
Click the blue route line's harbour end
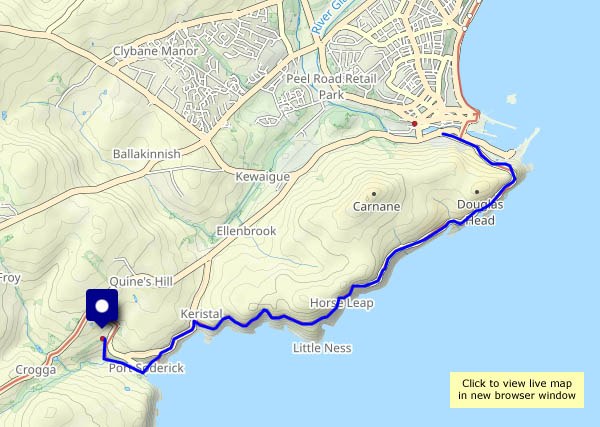click(443, 134)
